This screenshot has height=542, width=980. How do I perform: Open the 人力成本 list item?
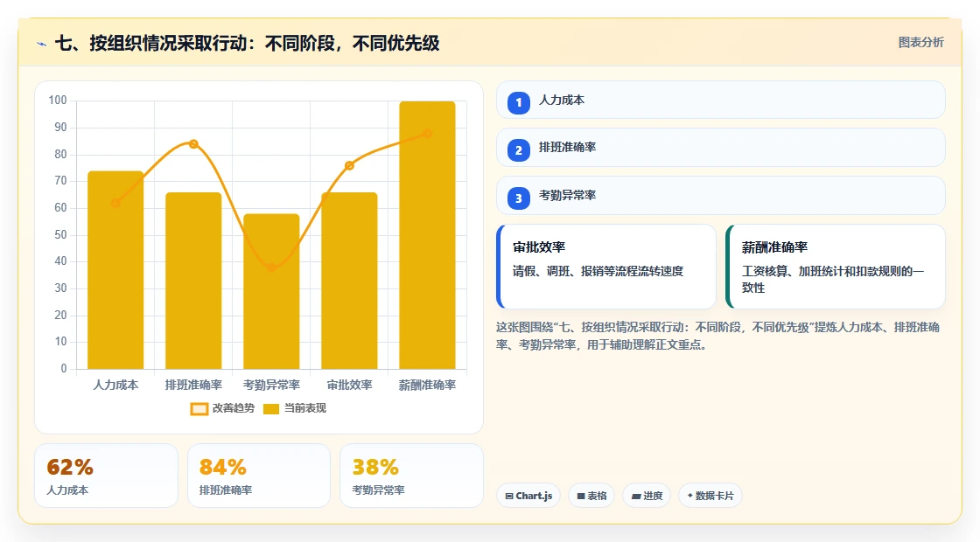click(721, 100)
